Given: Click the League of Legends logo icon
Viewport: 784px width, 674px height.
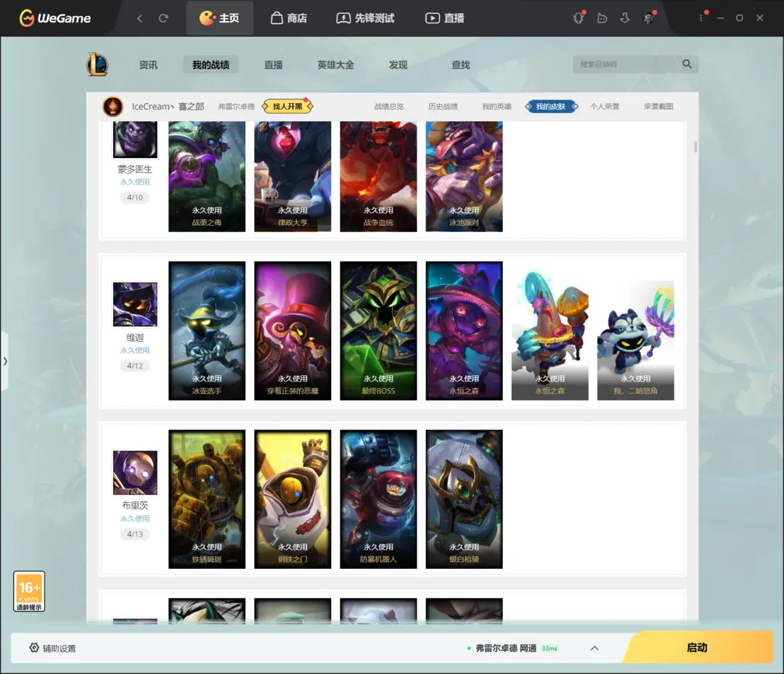Looking at the screenshot, I should (97, 65).
